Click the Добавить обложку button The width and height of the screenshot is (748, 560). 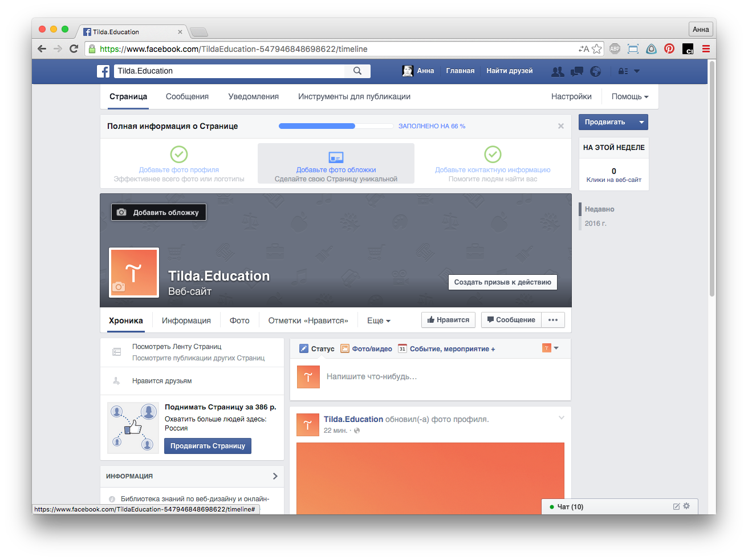(158, 212)
